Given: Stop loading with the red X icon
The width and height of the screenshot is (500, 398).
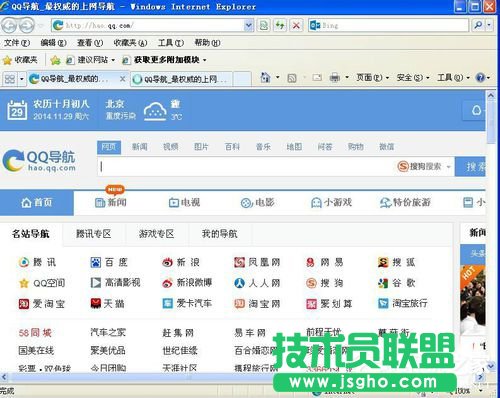Looking at the screenshot, I should tap(296, 25).
